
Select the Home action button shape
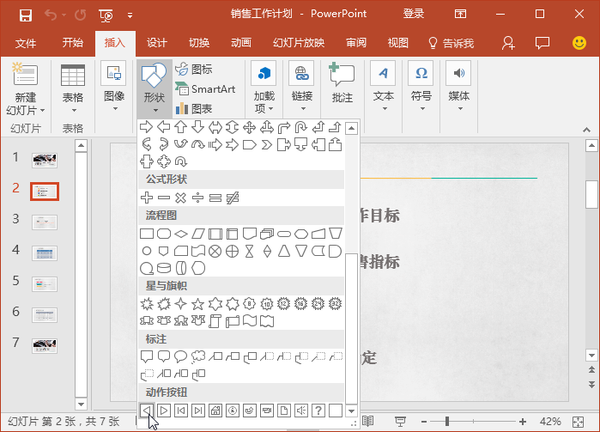(x=215, y=411)
